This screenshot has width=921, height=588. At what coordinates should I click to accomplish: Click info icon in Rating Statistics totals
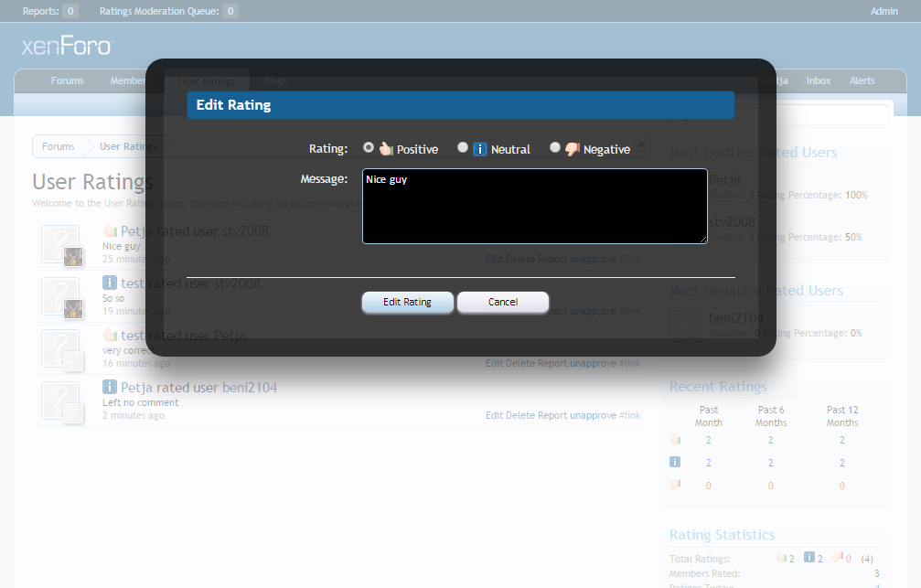pos(809,557)
